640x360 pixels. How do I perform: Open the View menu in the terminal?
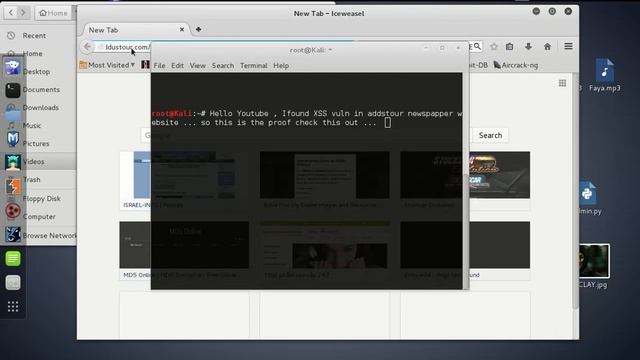click(198, 65)
